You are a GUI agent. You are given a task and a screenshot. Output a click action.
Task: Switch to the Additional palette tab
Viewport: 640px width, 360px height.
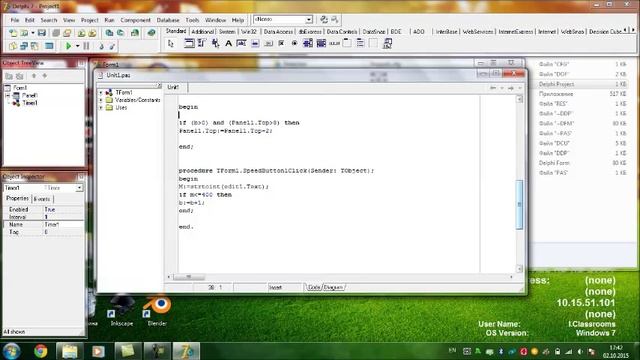[202, 31]
